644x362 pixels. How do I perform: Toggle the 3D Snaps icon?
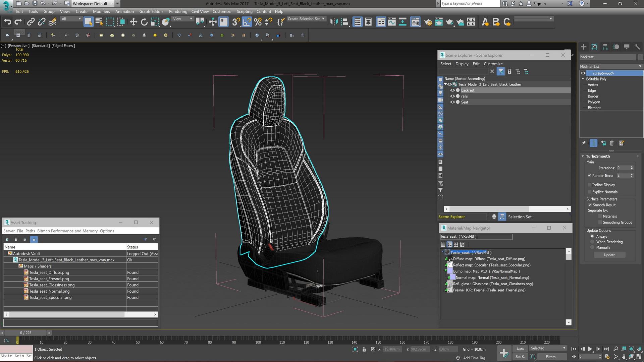tap(236, 22)
